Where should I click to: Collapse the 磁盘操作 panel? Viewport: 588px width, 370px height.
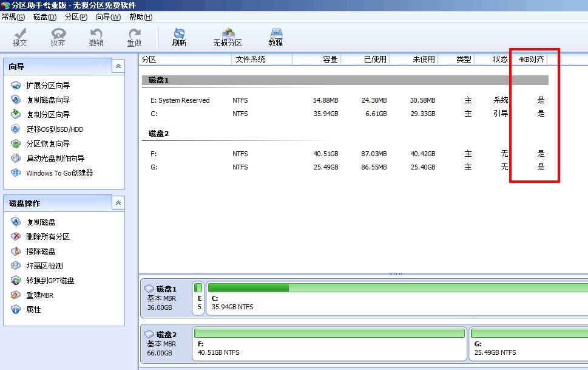(x=118, y=202)
